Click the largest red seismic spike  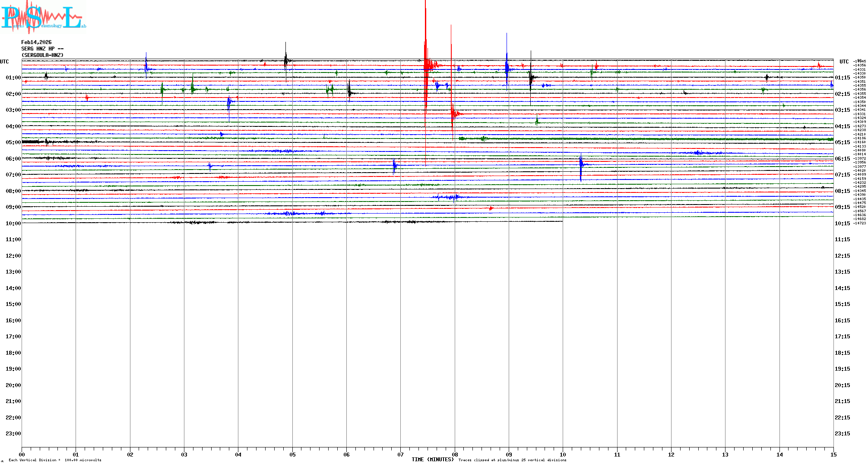coord(426,52)
